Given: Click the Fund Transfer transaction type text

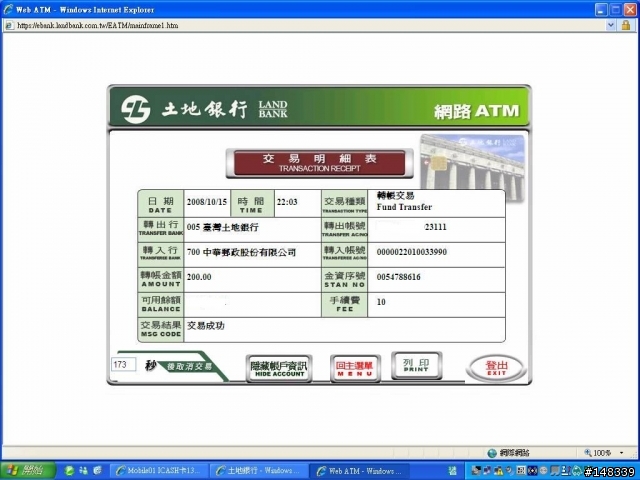Looking at the screenshot, I should click(404, 207).
